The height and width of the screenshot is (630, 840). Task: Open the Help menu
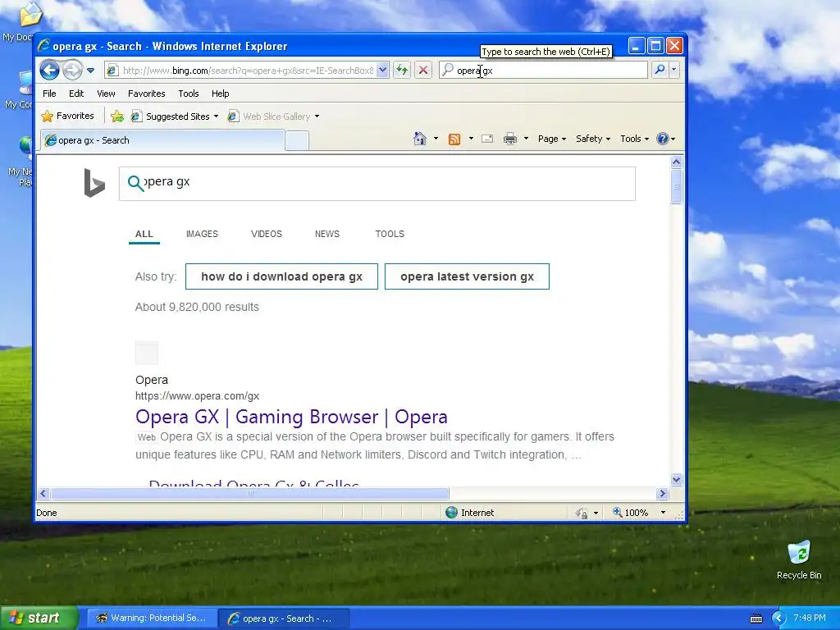pyautogui.click(x=220, y=94)
